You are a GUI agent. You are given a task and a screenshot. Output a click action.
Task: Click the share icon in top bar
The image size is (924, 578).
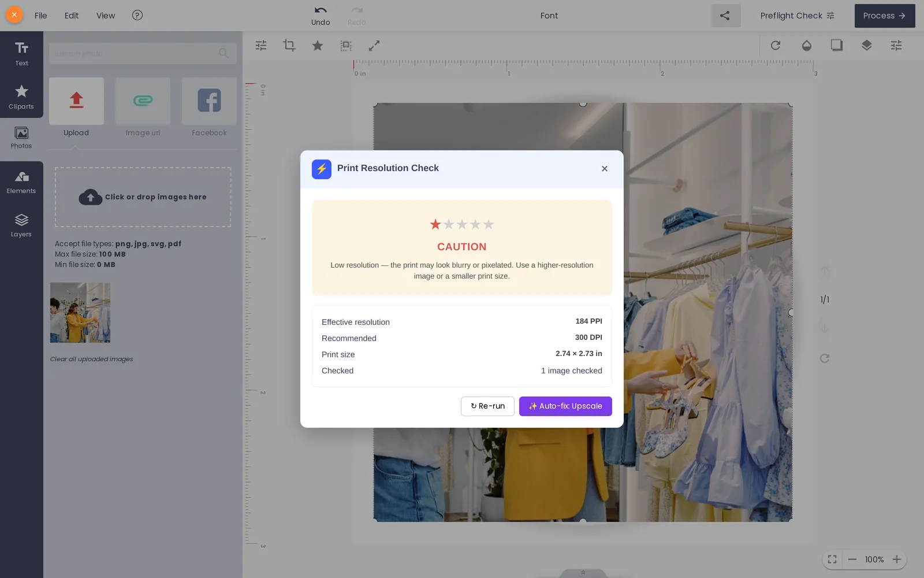pyautogui.click(x=725, y=16)
